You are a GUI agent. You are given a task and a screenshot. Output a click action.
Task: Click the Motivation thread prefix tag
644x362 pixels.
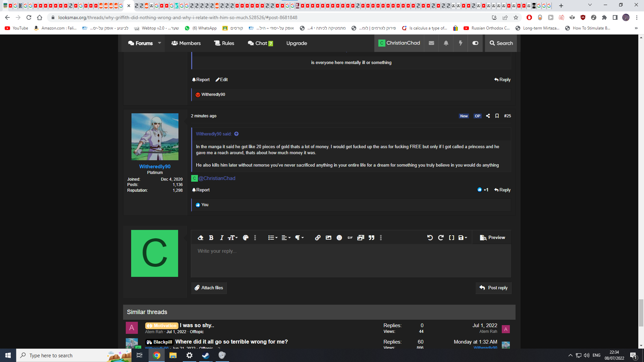click(x=161, y=325)
